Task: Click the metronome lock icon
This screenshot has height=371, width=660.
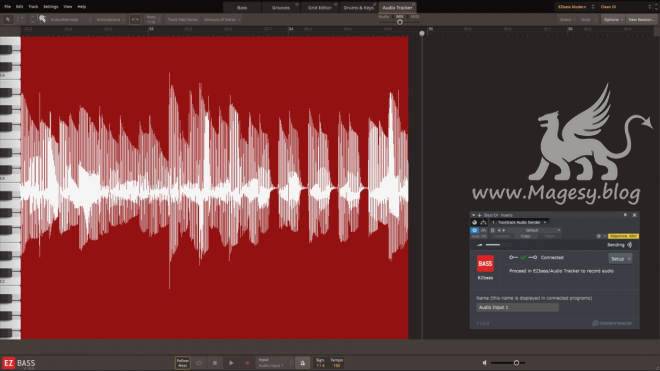Action: click(x=302, y=363)
